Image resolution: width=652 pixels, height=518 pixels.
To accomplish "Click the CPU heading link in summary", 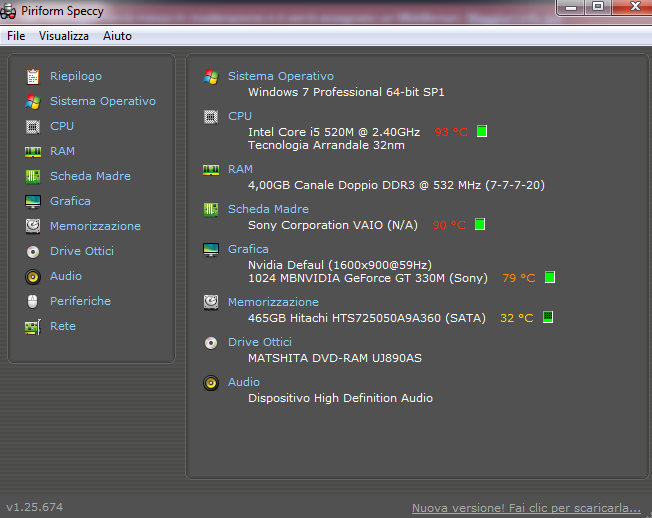I will 240,116.
